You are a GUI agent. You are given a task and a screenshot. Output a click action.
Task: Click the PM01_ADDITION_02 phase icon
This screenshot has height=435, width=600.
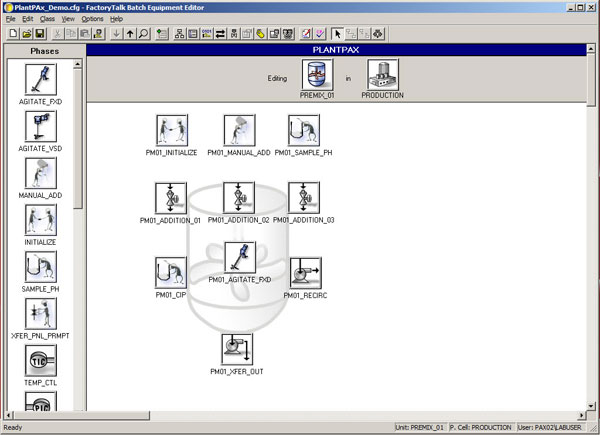point(239,198)
